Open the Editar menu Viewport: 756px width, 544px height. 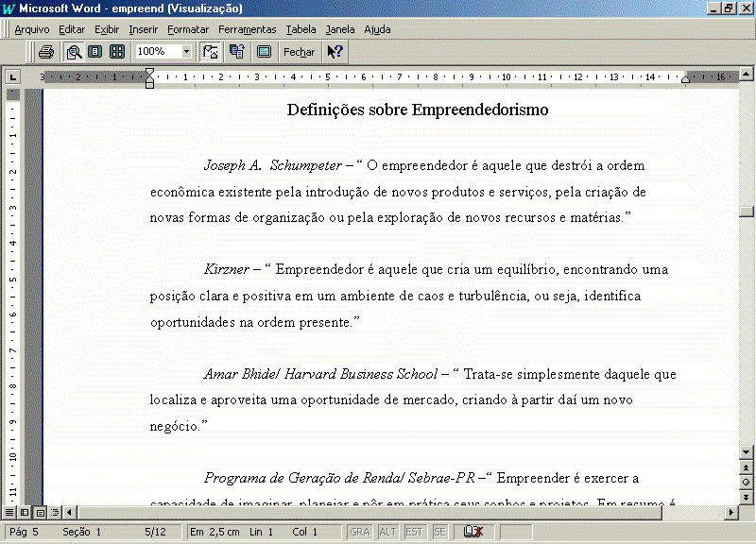point(72,29)
